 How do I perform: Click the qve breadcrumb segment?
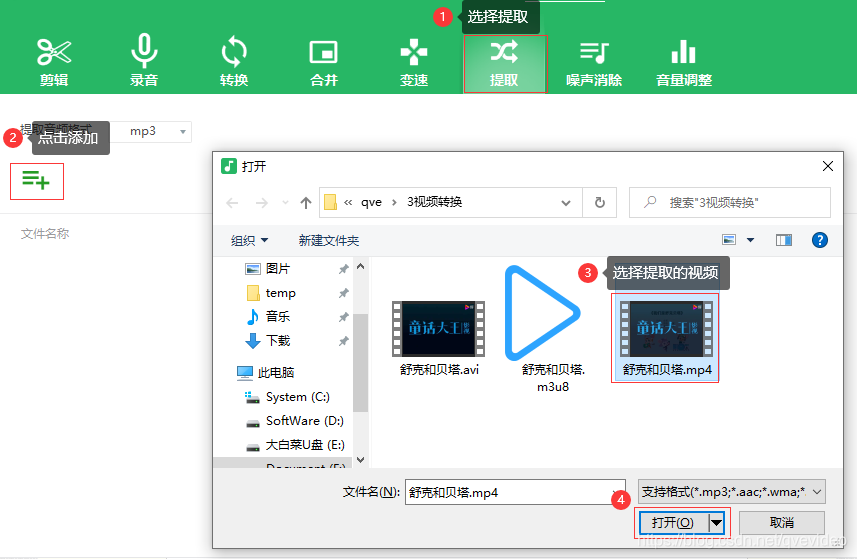(x=371, y=202)
